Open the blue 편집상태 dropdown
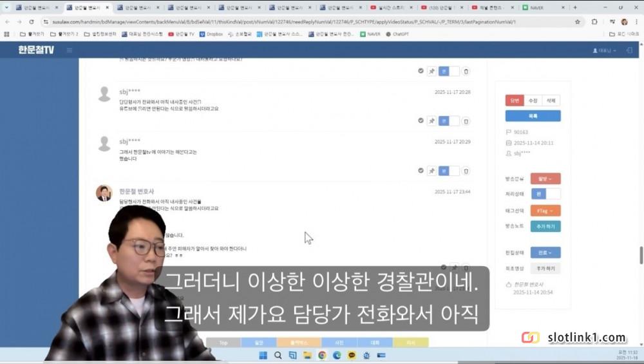This screenshot has height=364, width=644. [x=545, y=253]
